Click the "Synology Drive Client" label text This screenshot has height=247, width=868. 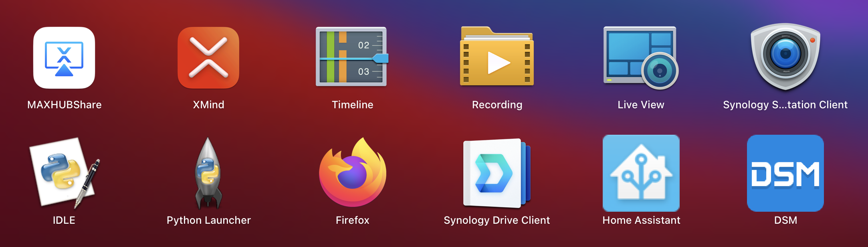[x=497, y=221]
